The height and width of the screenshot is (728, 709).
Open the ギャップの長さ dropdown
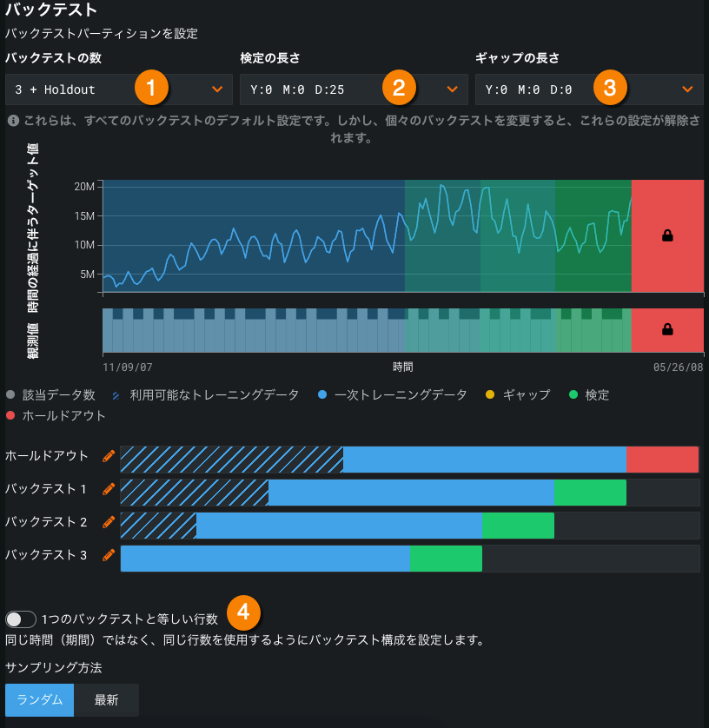tap(588, 89)
